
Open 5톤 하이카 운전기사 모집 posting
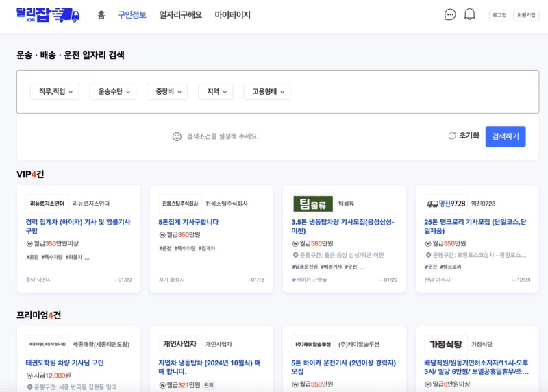(x=344, y=367)
